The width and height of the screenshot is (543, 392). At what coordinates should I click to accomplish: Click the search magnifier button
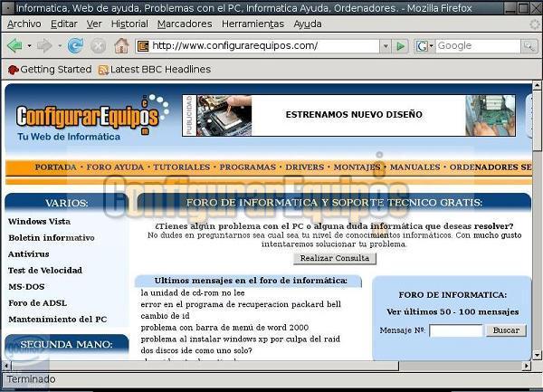click(x=529, y=45)
